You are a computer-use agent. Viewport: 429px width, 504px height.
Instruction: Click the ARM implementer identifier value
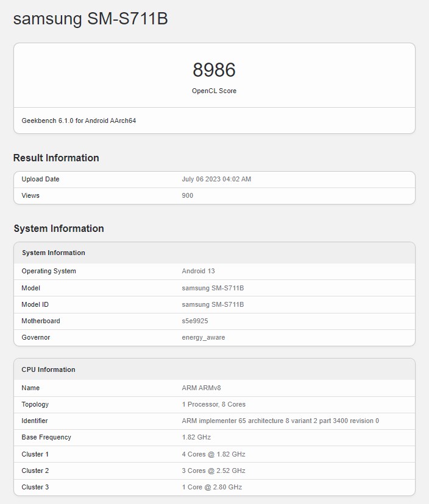[x=280, y=421]
